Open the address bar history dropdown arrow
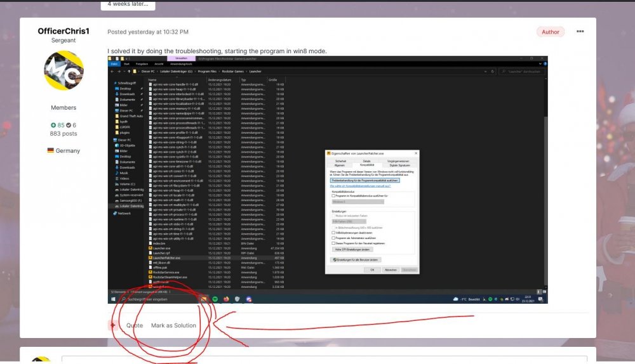Image resolution: width=635 pixels, height=364 pixels. [x=486, y=72]
